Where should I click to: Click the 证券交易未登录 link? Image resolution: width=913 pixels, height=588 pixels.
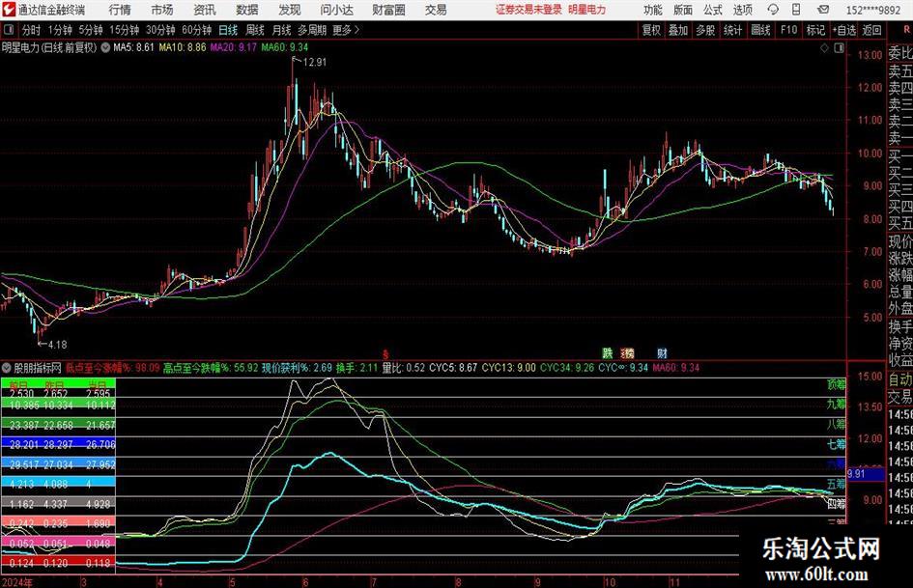[x=528, y=10]
